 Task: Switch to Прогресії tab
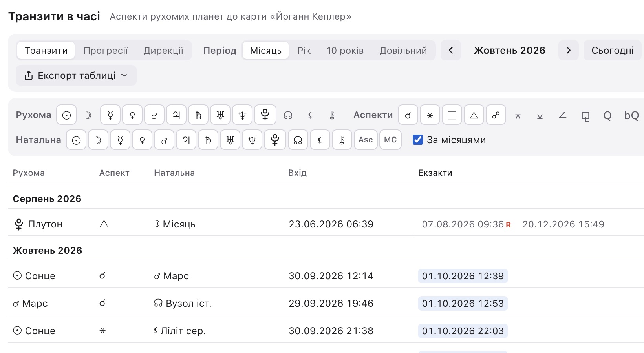106,51
